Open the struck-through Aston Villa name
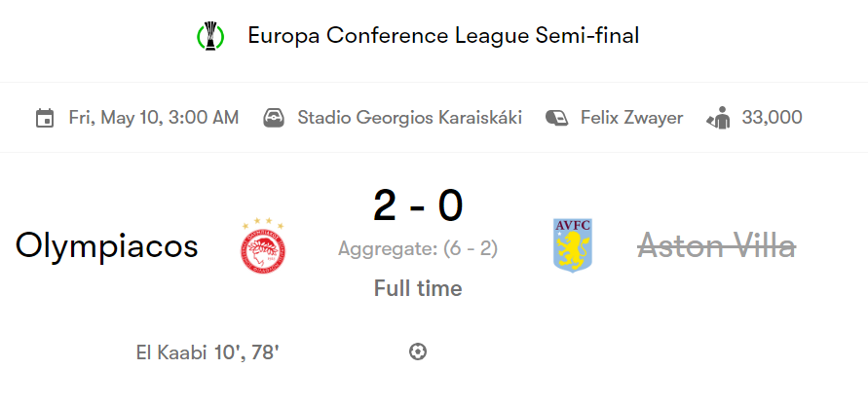This screenshot has width=868, height=407. point(717,245)
